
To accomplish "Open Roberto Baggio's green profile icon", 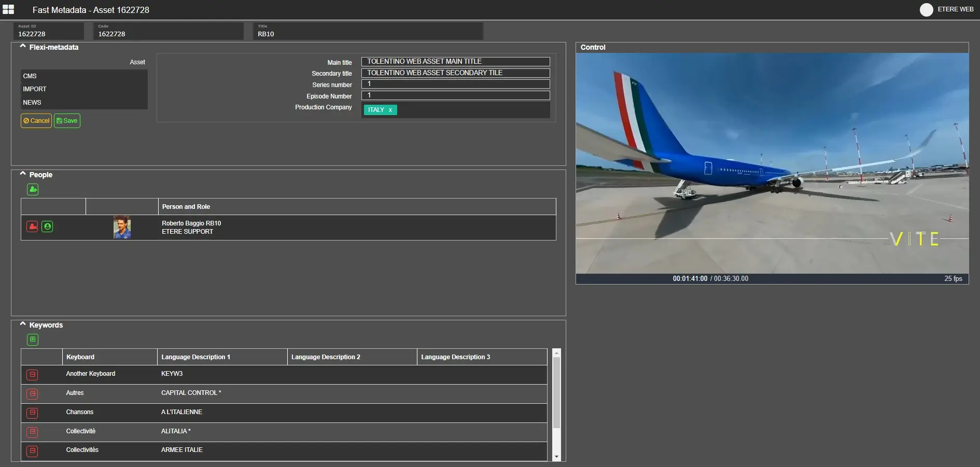I will pyautogui.click(x=47, y=227).
